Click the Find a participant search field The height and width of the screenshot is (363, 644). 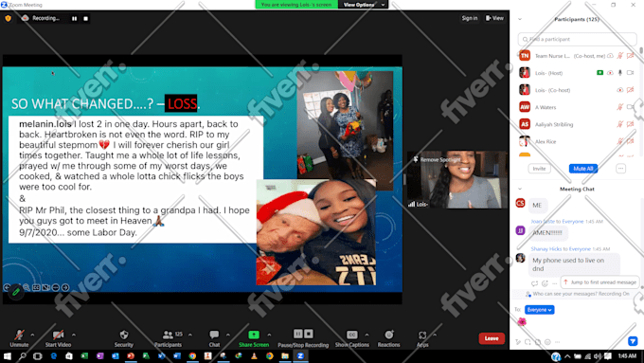pyautogui.click(x=577, y=39)
